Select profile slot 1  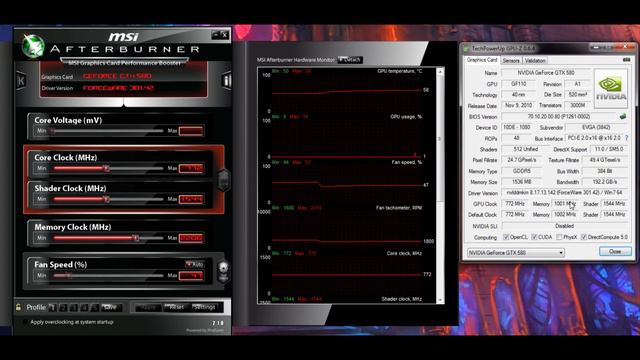coord(52,307)
